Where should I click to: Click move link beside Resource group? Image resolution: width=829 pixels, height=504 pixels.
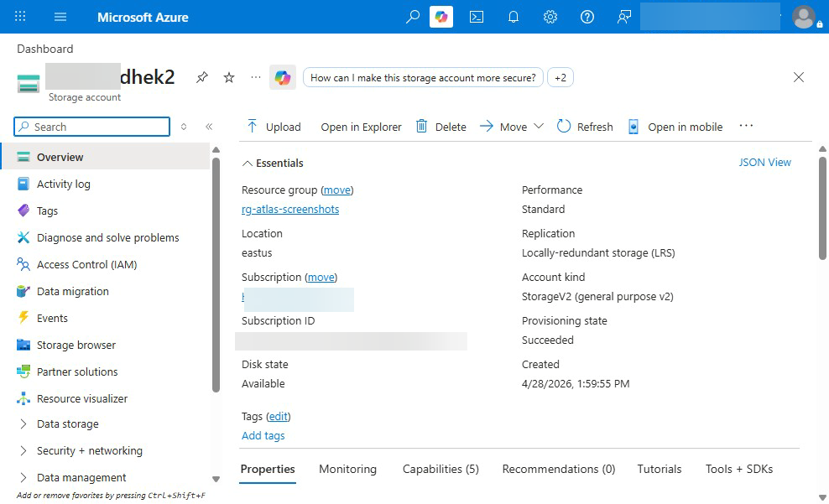(336, 190)
